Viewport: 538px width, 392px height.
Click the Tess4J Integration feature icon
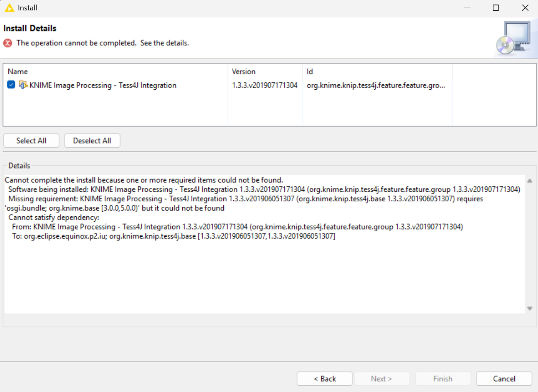coord(23,85)
